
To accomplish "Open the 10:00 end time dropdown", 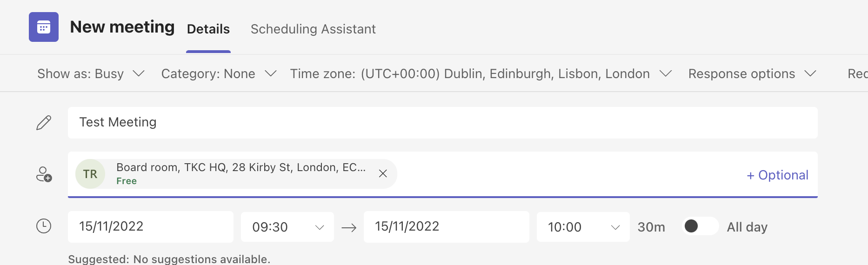I will (x=583, y=227).
